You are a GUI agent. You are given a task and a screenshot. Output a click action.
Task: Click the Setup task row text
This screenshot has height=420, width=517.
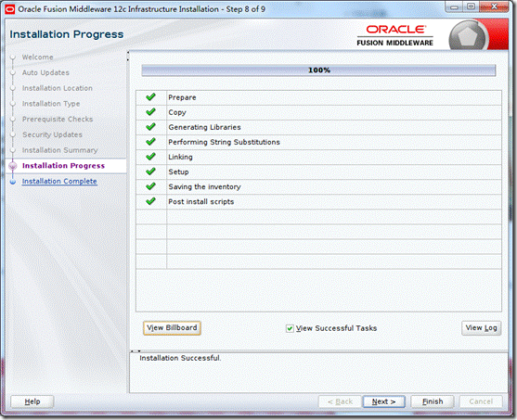pyautogui.click(x=178, y=172)
